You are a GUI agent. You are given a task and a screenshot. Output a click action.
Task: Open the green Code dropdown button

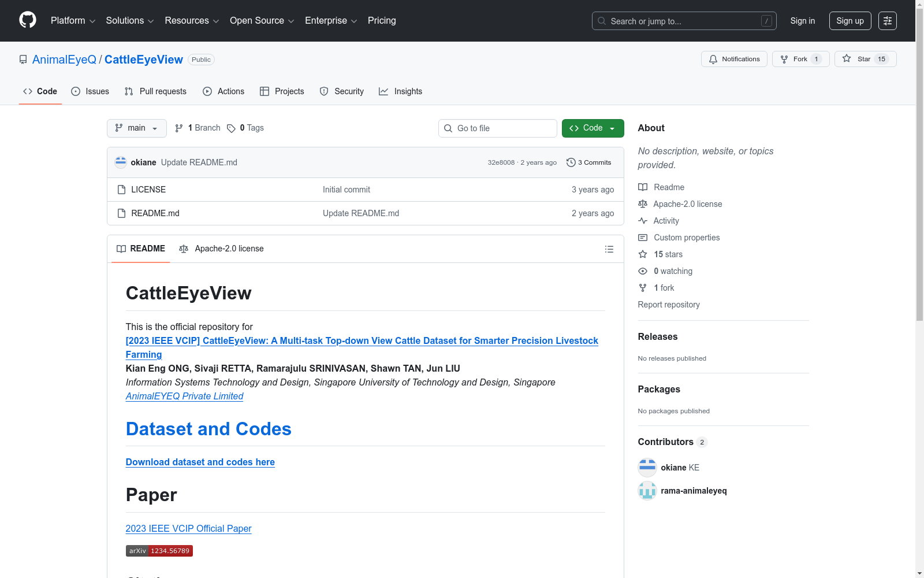[x=593, y=128]
